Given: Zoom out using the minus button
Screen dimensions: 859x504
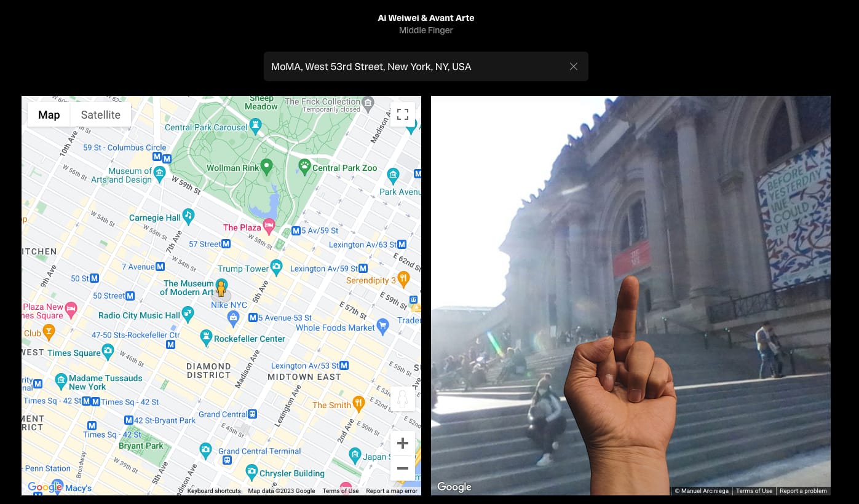Looking at the screenshot, I should pos(403,468).
